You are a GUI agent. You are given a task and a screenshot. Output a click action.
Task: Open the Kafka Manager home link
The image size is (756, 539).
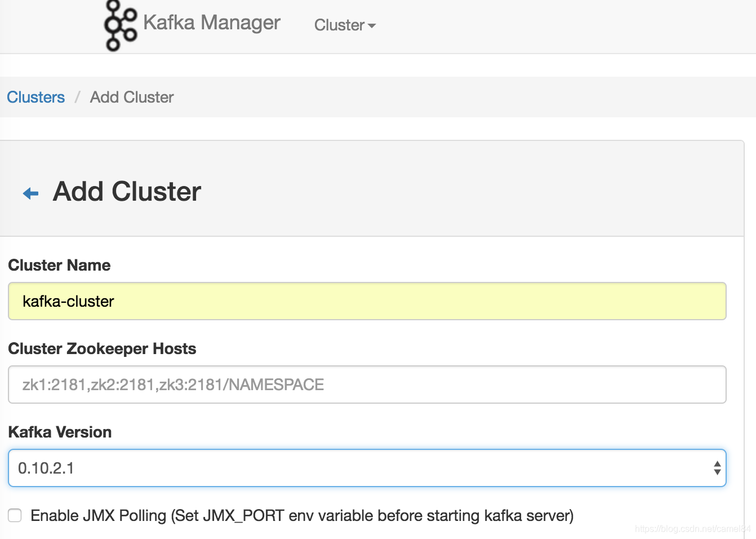coord(212,23)
